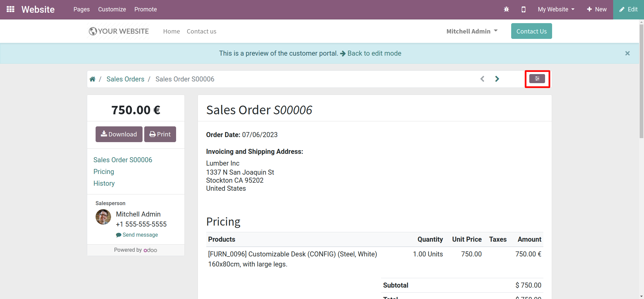Open the New content menu
644x299 pixels.
click(597, 9)
